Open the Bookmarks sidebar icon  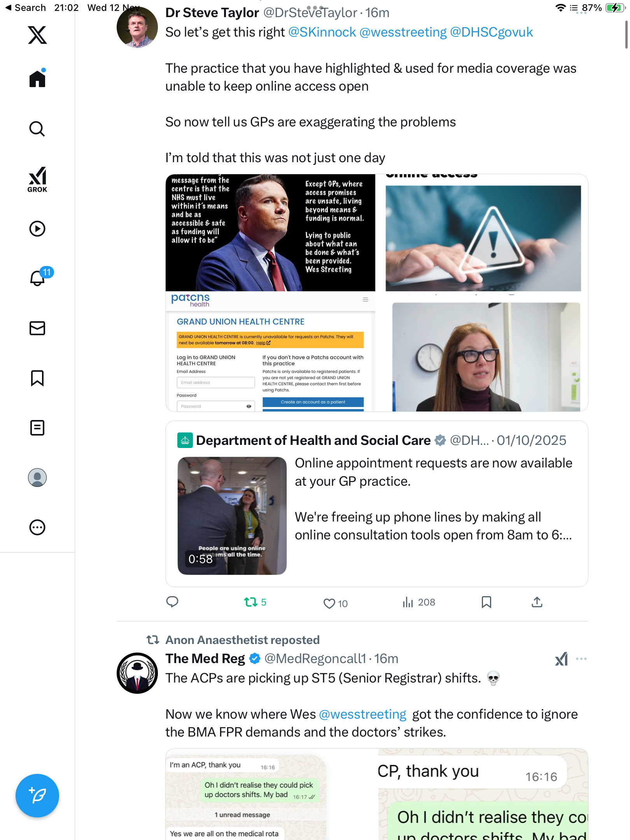click(37, 378)
